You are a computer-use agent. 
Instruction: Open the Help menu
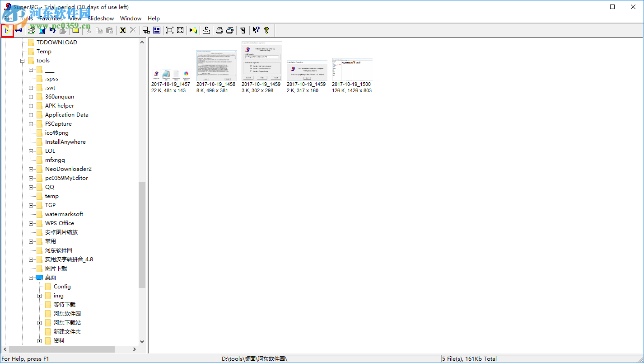click(154, 19)
